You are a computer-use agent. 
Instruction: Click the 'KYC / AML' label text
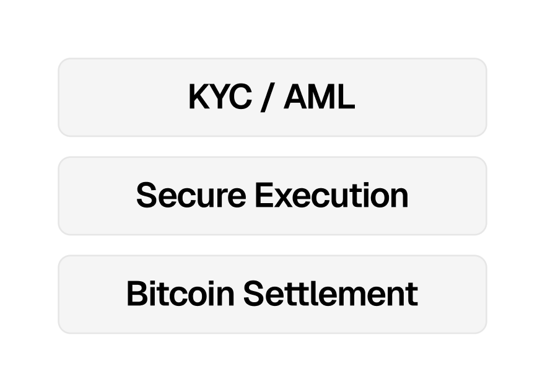tap(272, 97)
